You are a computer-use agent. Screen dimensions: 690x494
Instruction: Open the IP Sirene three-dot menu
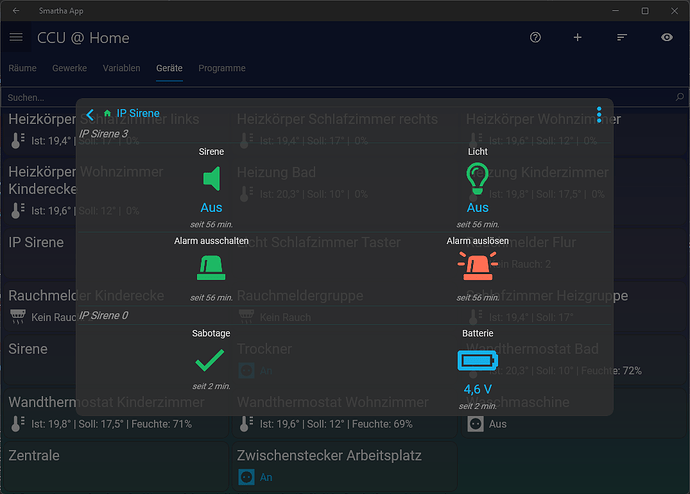click(599, 115)
